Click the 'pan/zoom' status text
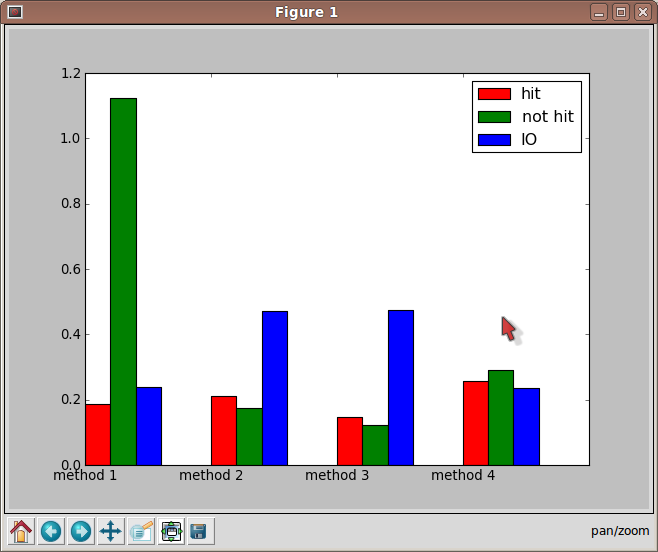 click(x=620, y=531)
